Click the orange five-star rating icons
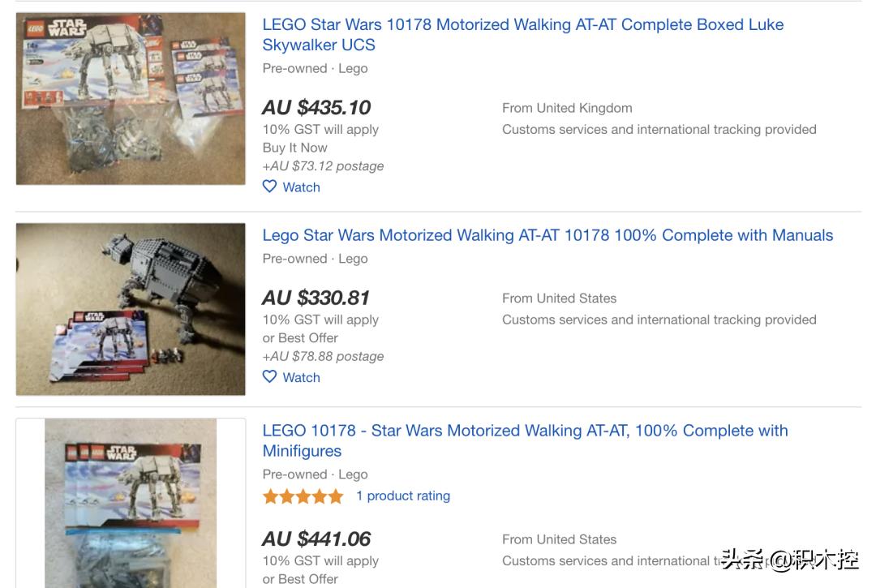 point(303,496)
